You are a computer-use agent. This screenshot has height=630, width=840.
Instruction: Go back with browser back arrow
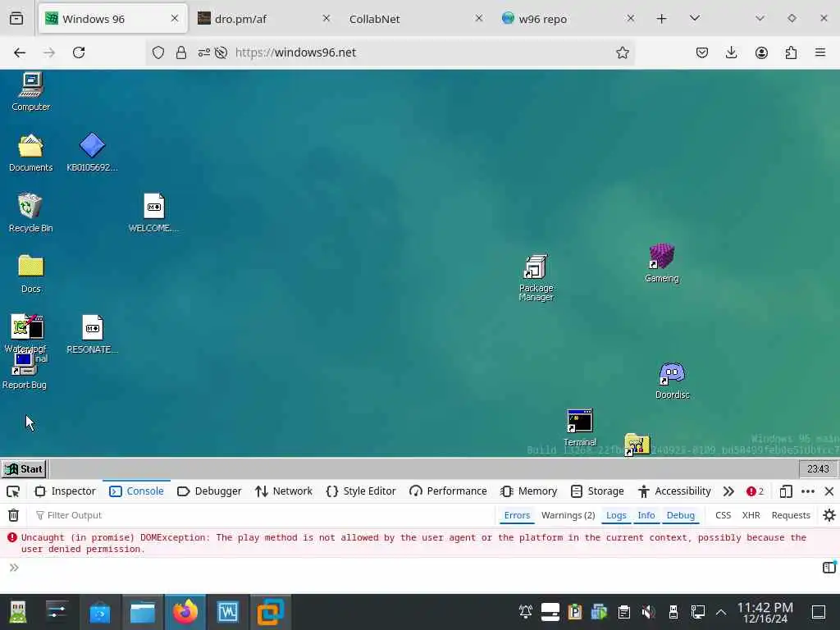(20, 52)
